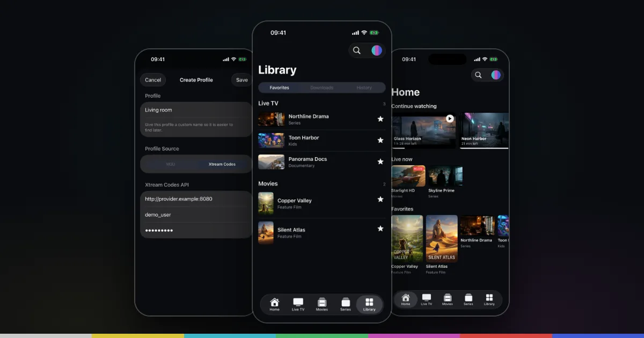Click the "Panorama Docs" title text
The width and height of the screenshot is (644, 338).
[x=308, y=159]
